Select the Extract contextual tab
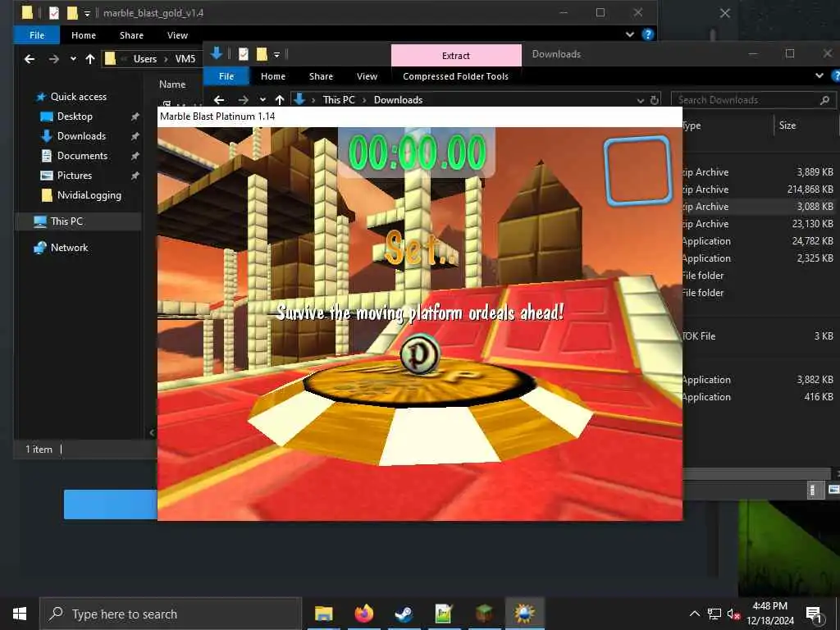The width and height of the screenshot is (840, 630). (x=456, y=56)
